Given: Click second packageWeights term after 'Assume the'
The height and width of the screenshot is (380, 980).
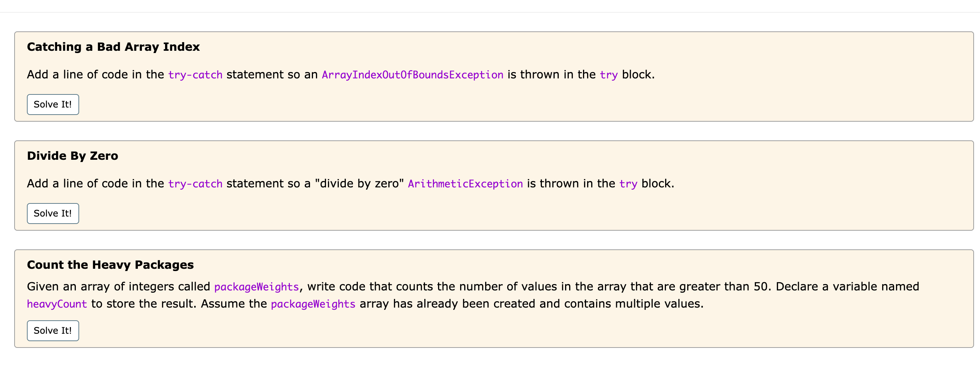Looking at the screenshot, I should (313, 304).
